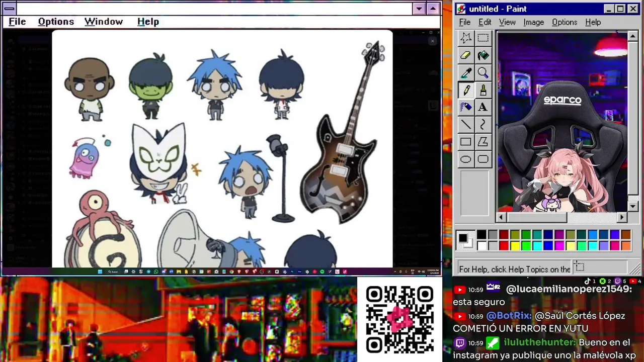Pick lime green from the Paint palette
The height and width of the screenshot is (362, 644).
click(x=526, y=245)
